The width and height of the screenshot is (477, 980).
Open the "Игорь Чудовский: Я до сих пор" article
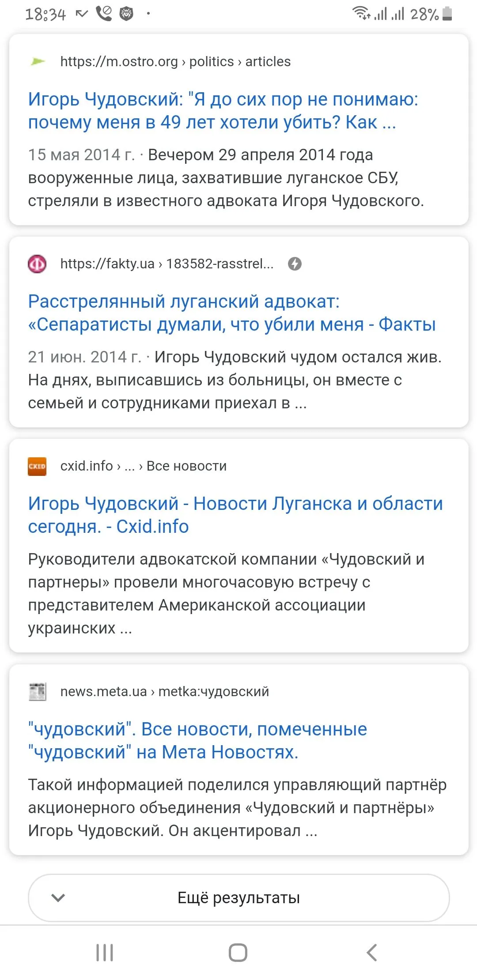coord(223,111)
